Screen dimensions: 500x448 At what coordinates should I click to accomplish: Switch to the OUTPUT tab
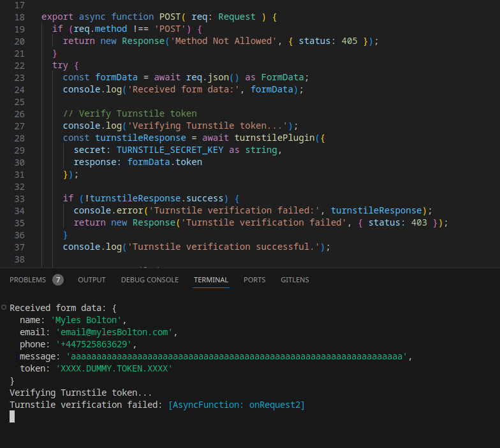click(x=92, y=280)
